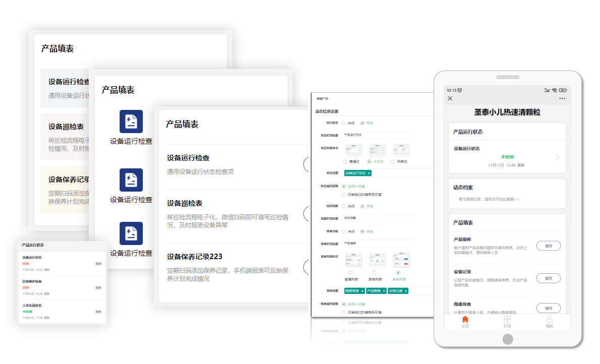The width and height of the screenshot is (600, 364).
Task: Click the first blue 设备运行检查 form icon
Action: pyautogui.click(x=131, y=122)
